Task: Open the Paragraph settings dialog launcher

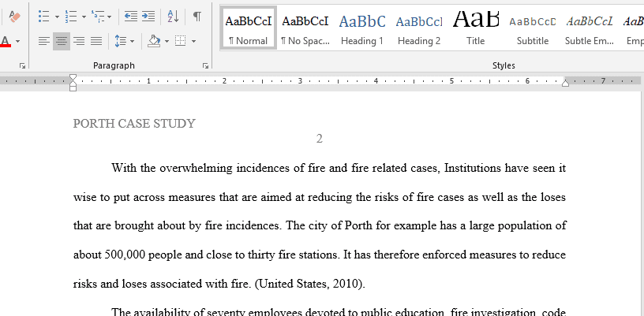Action: 205,65
